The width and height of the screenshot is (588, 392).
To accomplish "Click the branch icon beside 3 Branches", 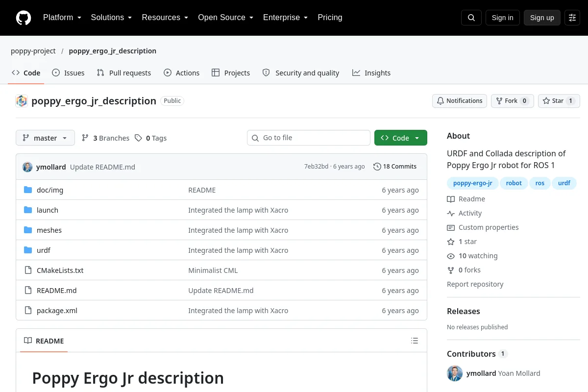I will pos(85,138).
